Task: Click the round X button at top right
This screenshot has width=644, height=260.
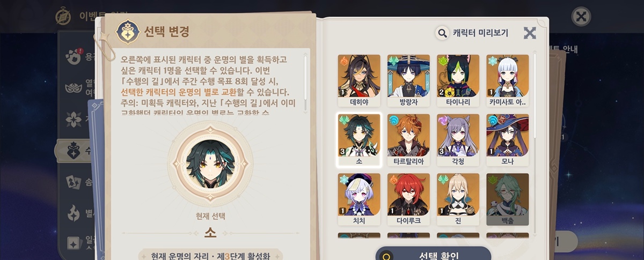Action: click(x=580, y=16)
